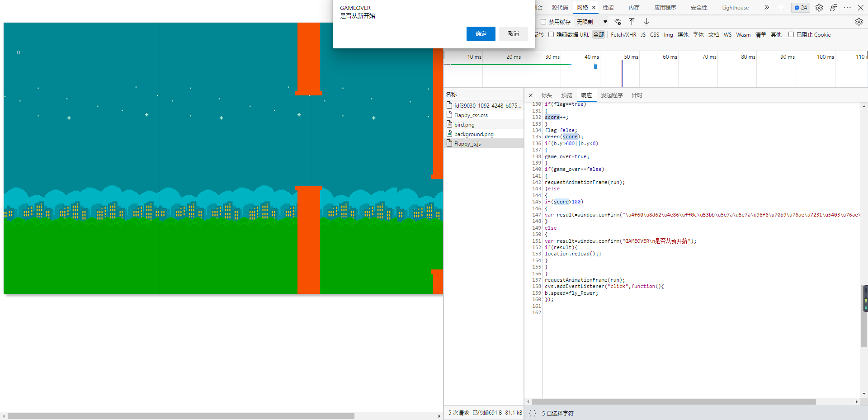Switch to the 应用程序 tab
This screenshot has height=420, width=868.
[x=665, y=8]
